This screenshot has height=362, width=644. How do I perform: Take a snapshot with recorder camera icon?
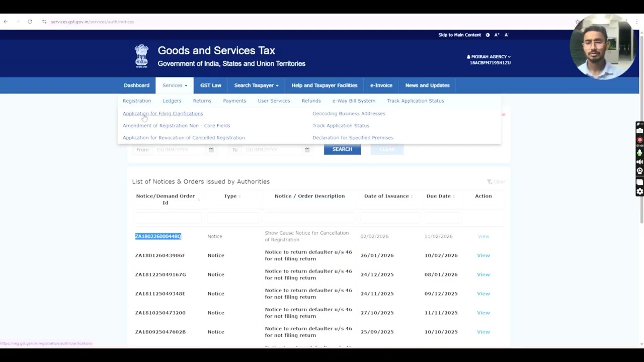pos(639,131)
